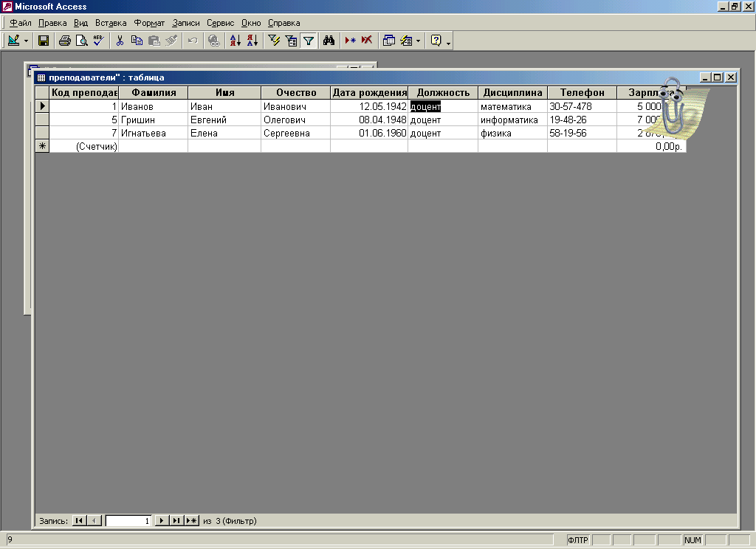Open the Вставка menu
Image resolution: width=756 pixels, height=549 pixels.
pyautogui.click(x=111, y=23)
